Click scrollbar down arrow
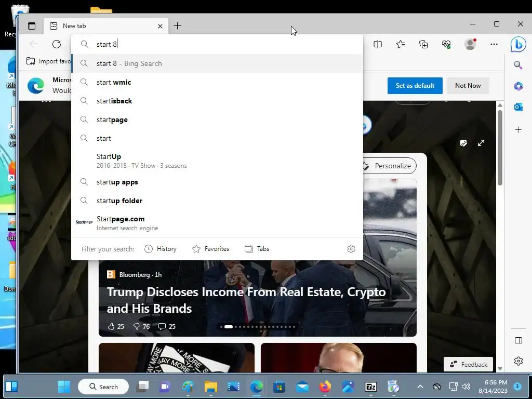Viewport: 532px width, 399px height. coord(500,368)
